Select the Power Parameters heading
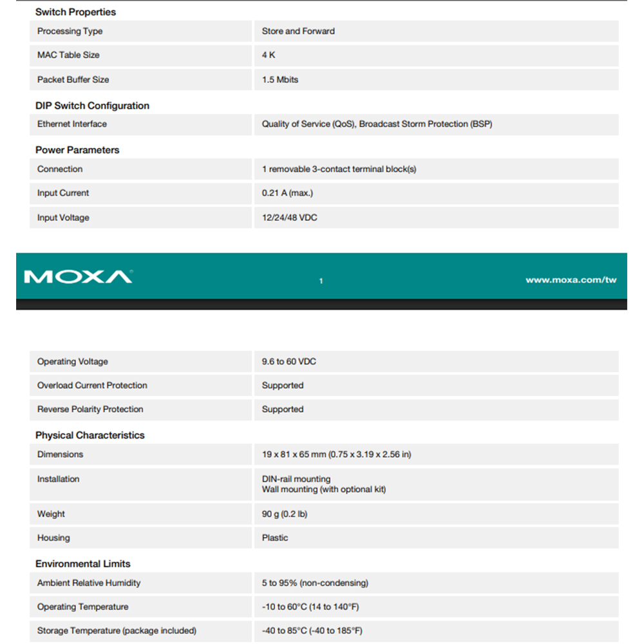 pyautogui.click(x=77, y=150)
